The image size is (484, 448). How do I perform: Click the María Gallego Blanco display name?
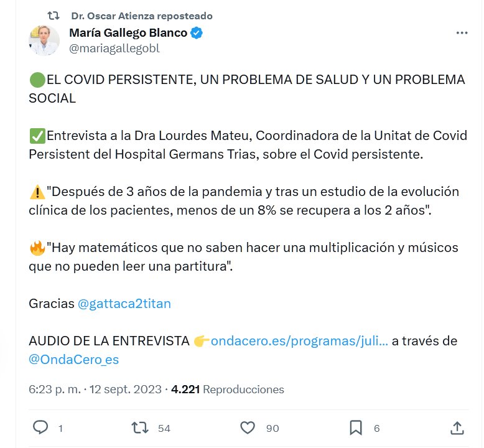(128, 33)
